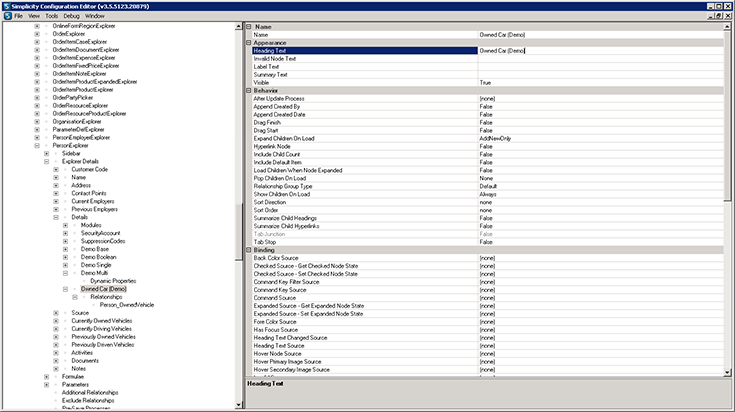Collapse the Owned Car (Demo) node

pyautogui.click(x=65, y=289)
